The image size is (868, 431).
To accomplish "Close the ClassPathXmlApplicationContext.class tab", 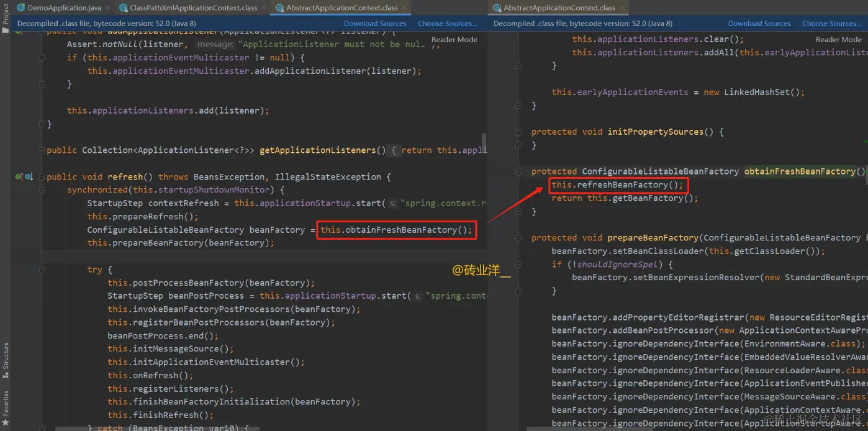I will [264, 8].
